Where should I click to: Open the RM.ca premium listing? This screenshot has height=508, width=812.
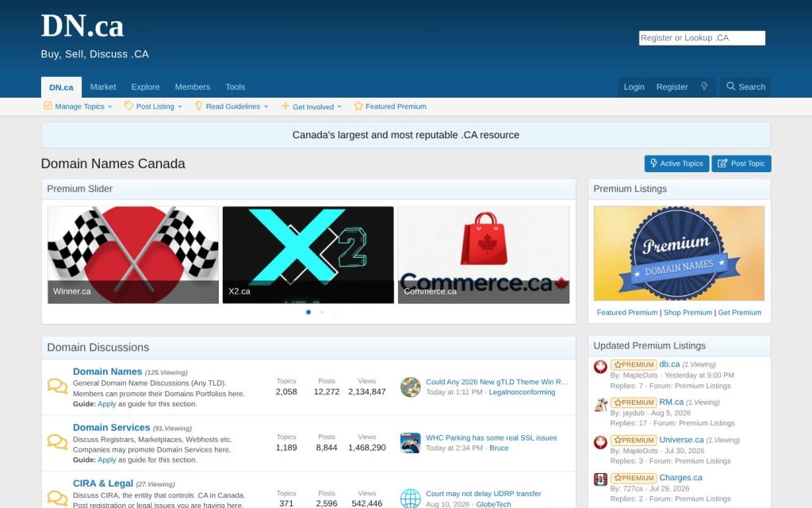click(x=671, y=402)
